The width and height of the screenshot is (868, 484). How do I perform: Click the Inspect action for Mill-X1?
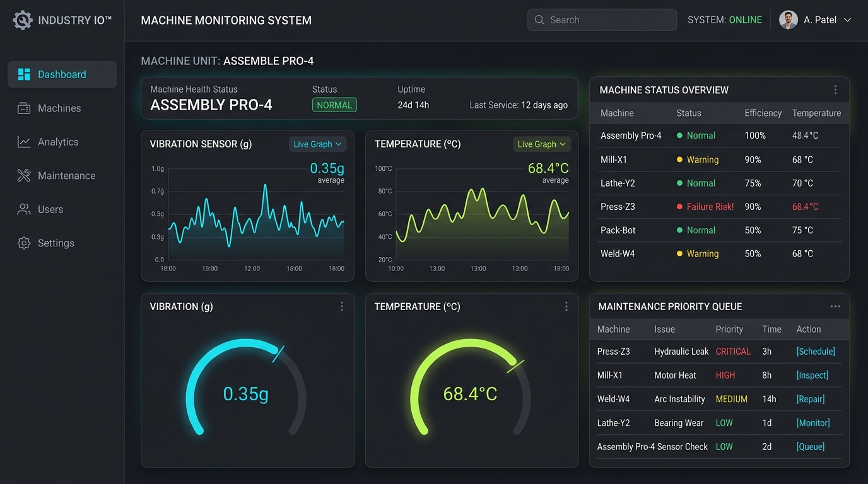coord(812,375)
